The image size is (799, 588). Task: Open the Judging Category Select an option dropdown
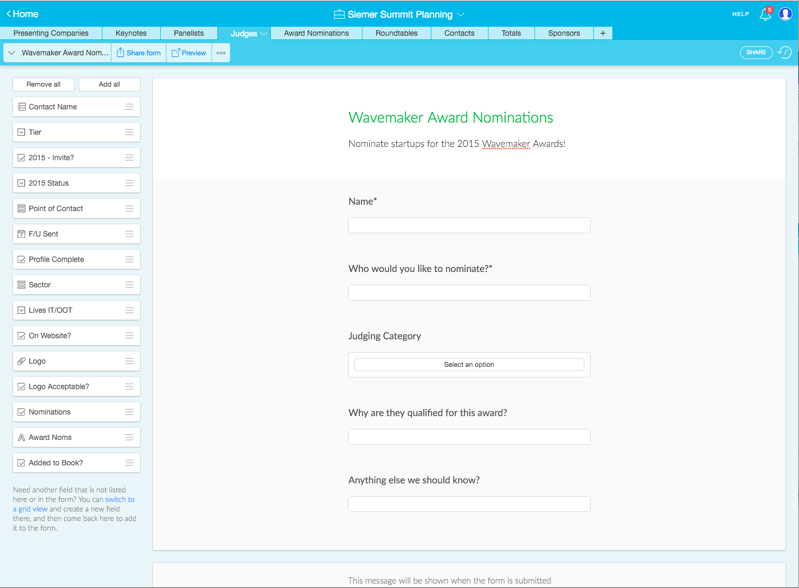click(x=469, y=364)
